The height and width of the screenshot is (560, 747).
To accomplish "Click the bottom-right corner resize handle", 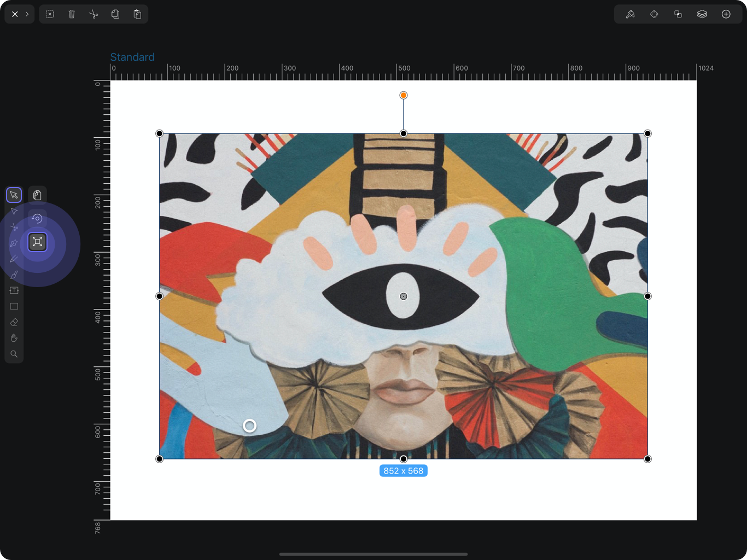I will [647, 459].
